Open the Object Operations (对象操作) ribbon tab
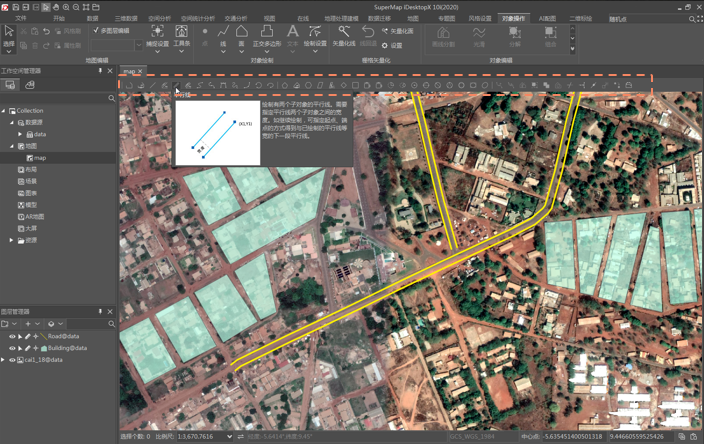 pyautogui.click(x=512, y=18)
